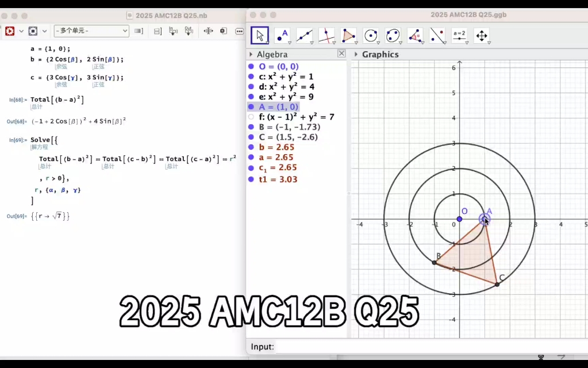The height and width of the screenshot is (368, 588).
Task: Toggle visibility of circle c: x² + y² = 1
Action: pos(251,76)
